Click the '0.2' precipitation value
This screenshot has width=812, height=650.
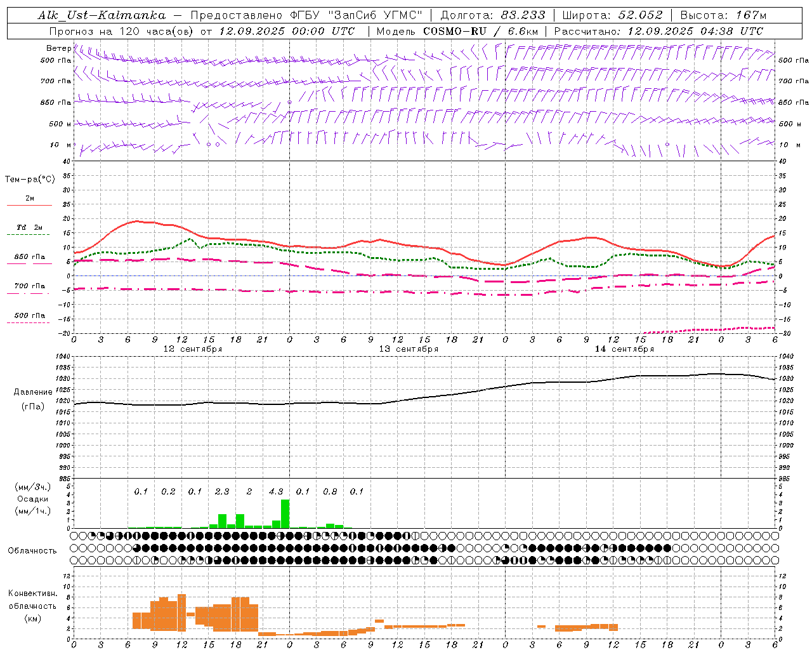coord(168,491)
